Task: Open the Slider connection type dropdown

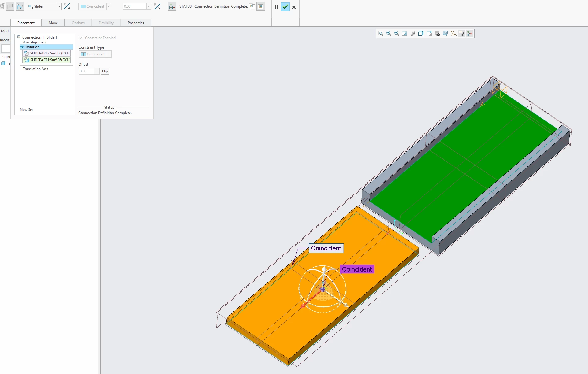Action: coord(59,6)
